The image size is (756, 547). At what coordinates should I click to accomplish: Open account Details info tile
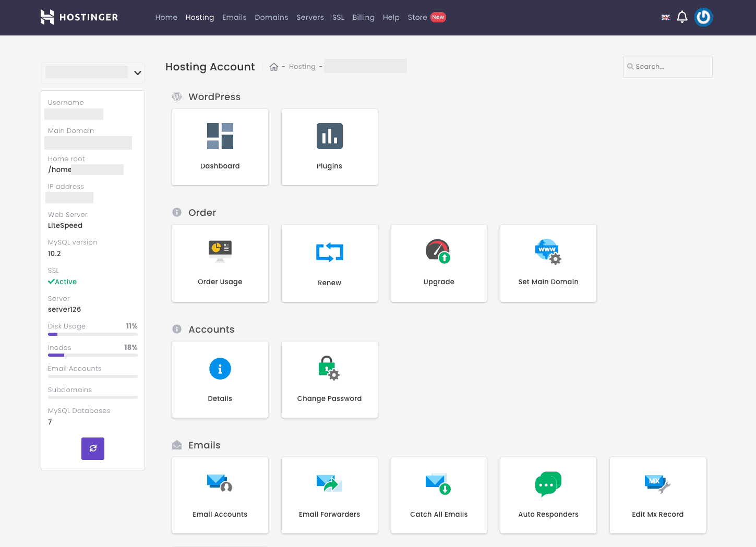point(220,380)
